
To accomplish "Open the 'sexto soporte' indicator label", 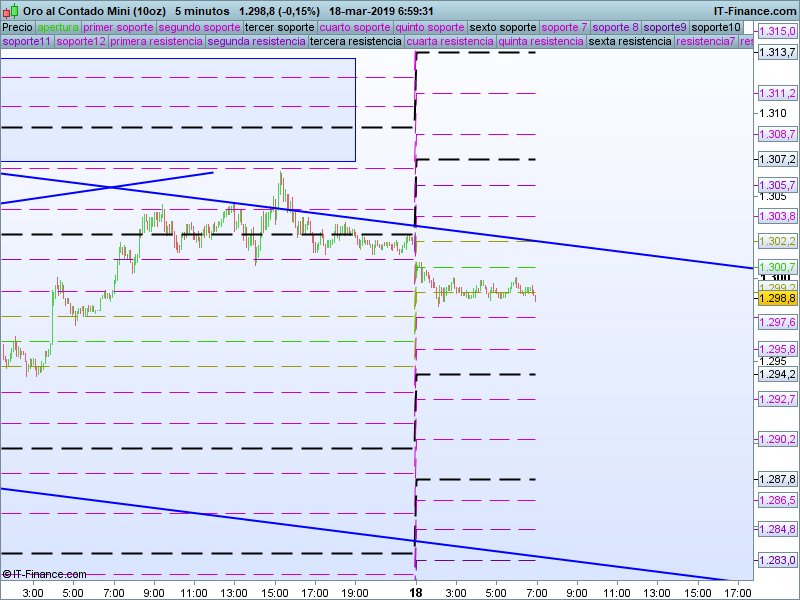I will click(x=503, y=27).
